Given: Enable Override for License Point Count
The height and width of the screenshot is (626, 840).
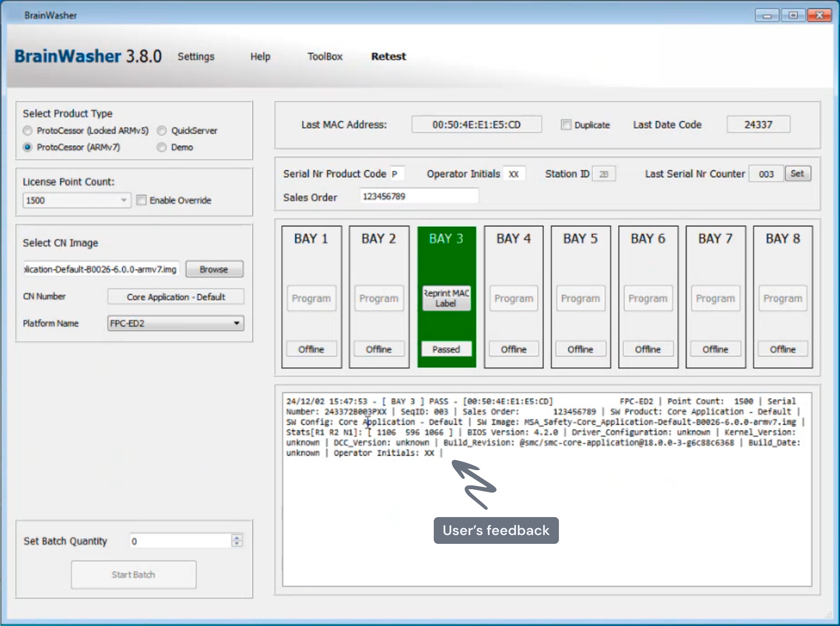Looking at the screenshot, I should (x=141, y=200).
